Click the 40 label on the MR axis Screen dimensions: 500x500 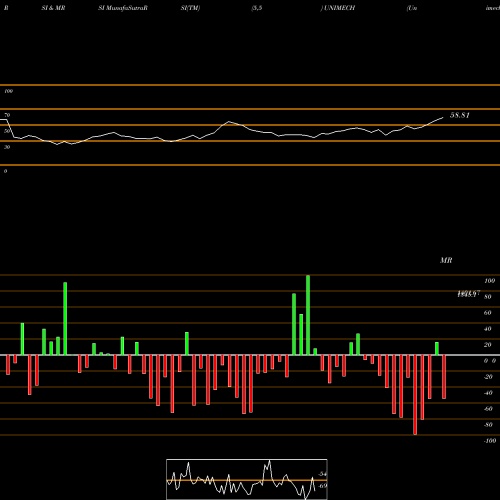pyautogui.click(x=488, y=329)
